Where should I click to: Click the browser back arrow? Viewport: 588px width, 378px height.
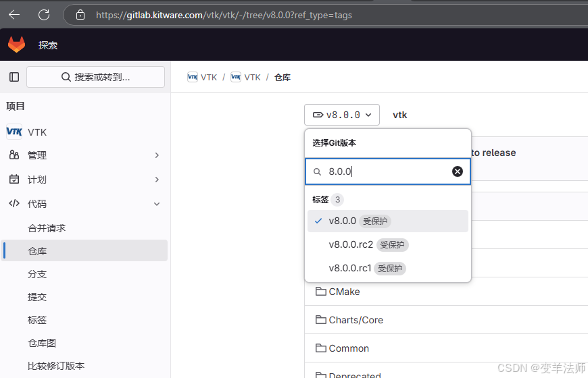(x=14, y=15)
